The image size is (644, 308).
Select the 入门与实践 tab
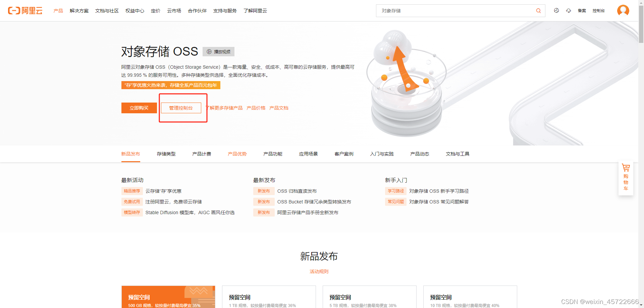pos(382,154)
